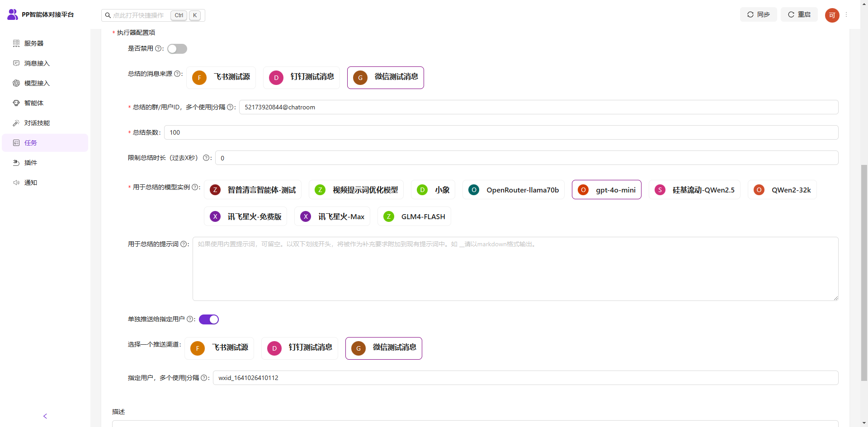Click the 总结条数 input field
This screenshot has width=868, height=427.
501,132
